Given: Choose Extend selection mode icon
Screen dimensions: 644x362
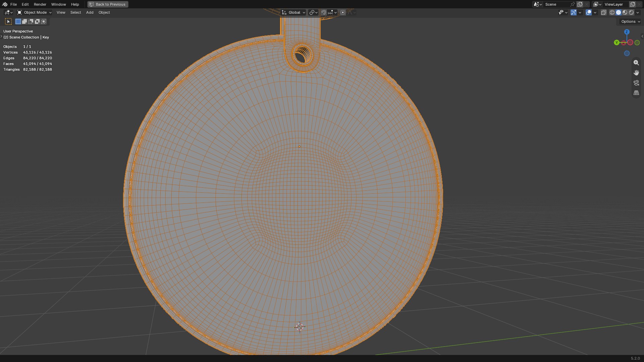Looking at the screenshot, I should pyautogui.click(x=24, y=21).
